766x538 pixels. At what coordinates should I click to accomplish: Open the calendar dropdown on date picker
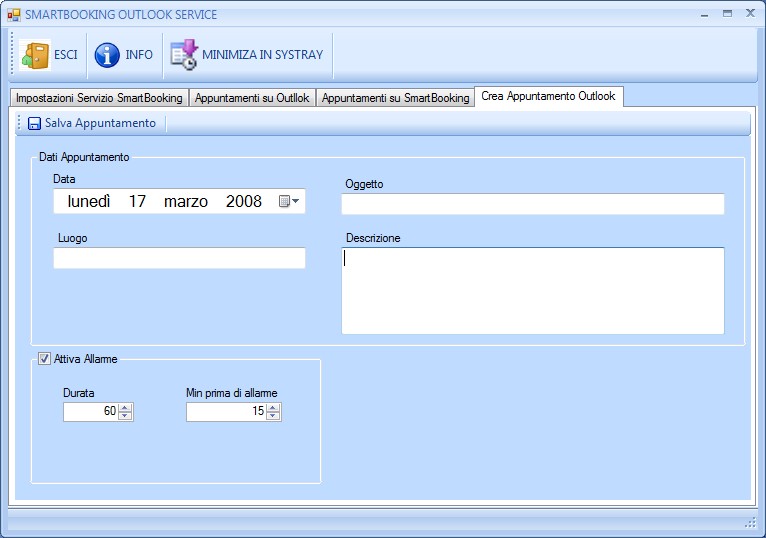(289, 202)
